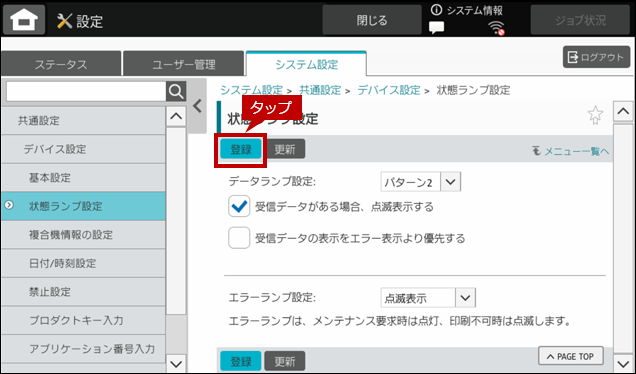The image size is (636, 374).
Task: Tap the 閉じる button
Action: pyautogui.click(x=372, y=20)
